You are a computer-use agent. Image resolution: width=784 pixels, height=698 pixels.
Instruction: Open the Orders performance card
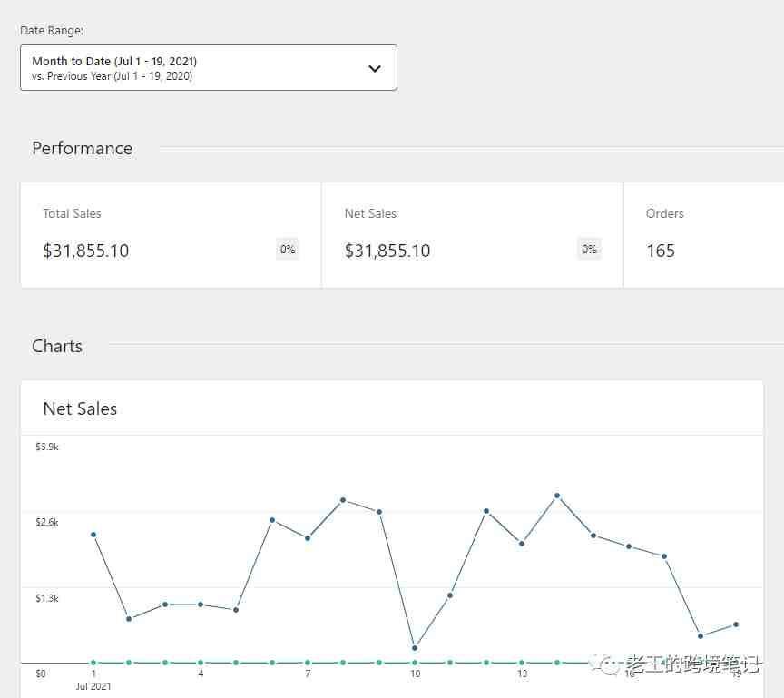coord(704,235)
